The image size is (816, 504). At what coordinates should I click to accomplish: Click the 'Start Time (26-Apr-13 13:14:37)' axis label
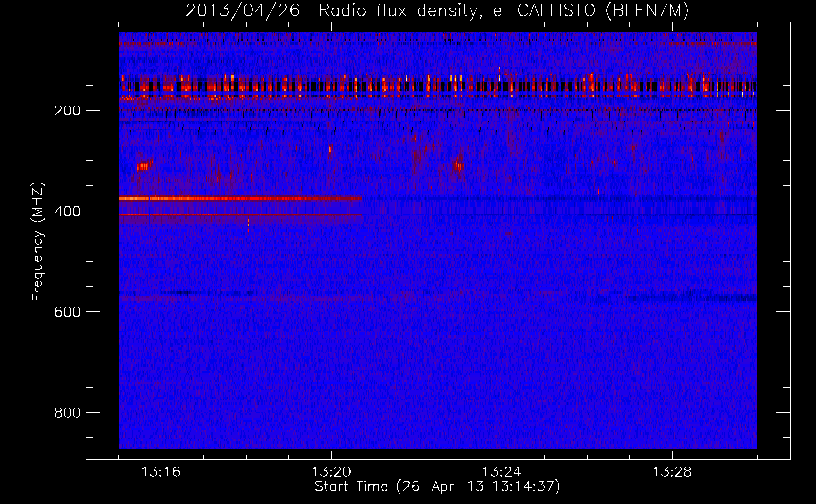click(x=437, y=487)
